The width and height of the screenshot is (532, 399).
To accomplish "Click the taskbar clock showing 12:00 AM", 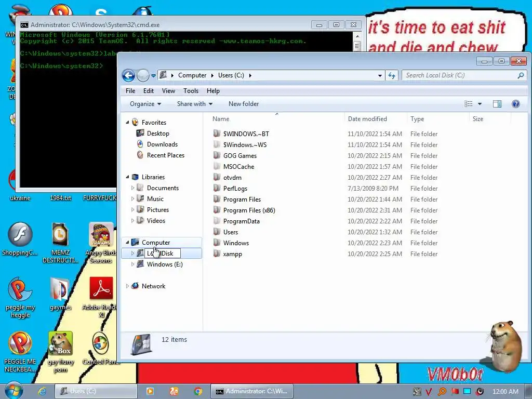I will click(506, 392).
